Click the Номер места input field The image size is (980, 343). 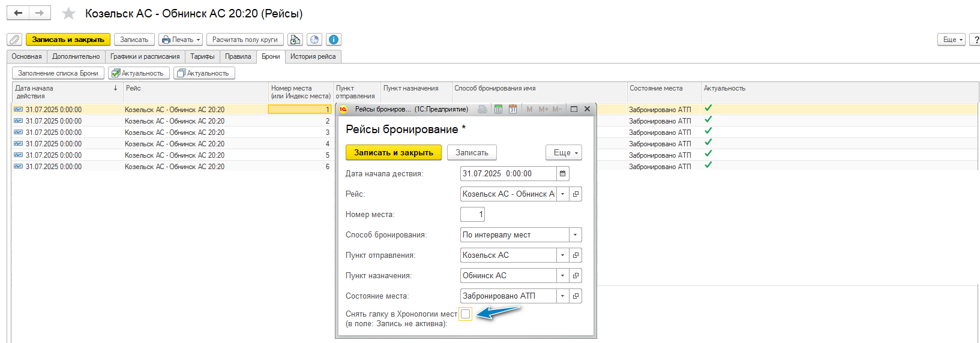point(472,215)
